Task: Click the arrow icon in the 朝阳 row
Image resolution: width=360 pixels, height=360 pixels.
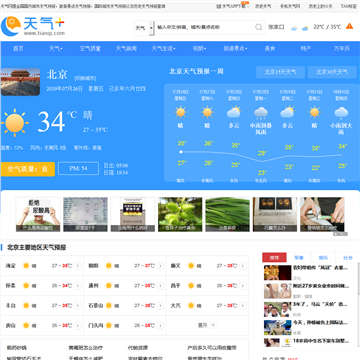Action: tap(160, 266)
